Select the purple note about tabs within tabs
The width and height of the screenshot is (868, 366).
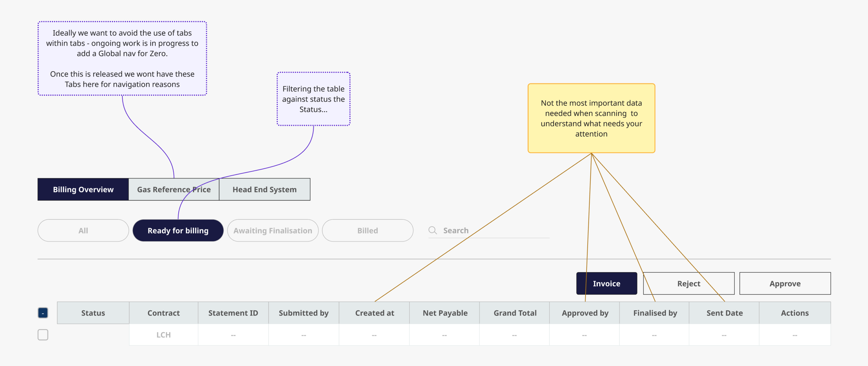pyautogui.click(x=122, y=58)
